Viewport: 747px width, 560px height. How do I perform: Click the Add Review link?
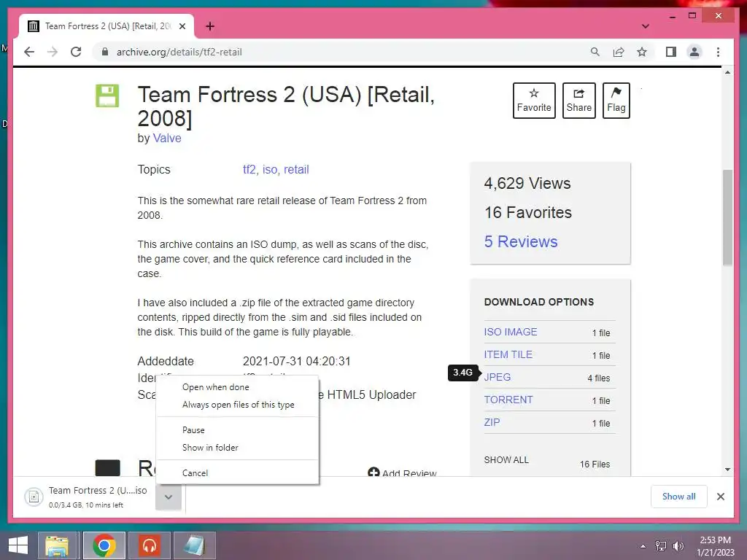(x=402, y=472)
